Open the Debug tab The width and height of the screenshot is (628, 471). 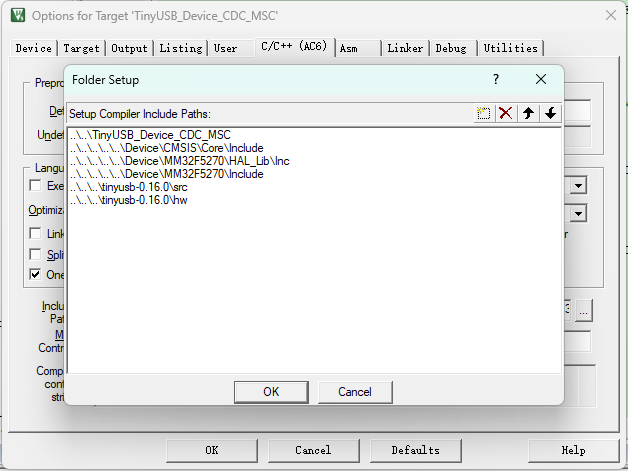pyautogui.click(x=451, y=48)
